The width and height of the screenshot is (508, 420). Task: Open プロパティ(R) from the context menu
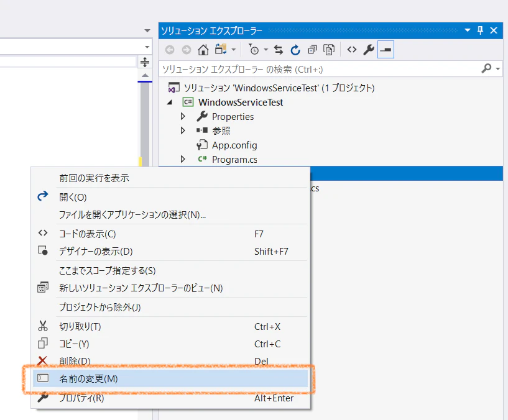(170, 398)
